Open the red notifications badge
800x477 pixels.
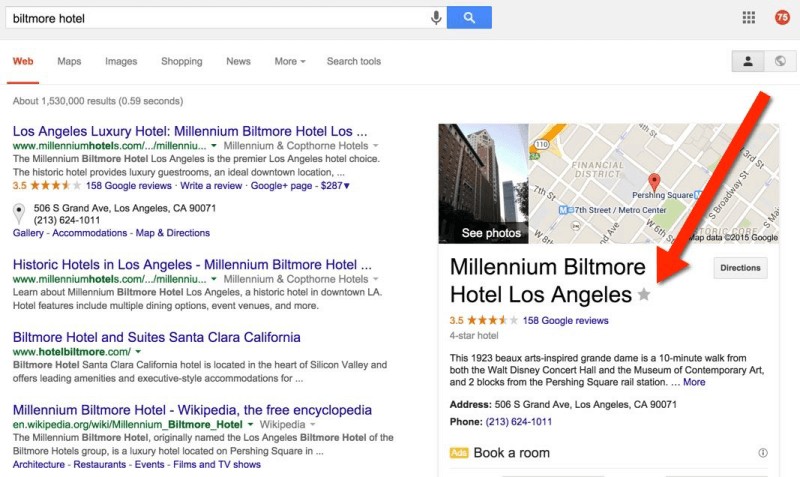pyautogui.click(x=781, y=18)
